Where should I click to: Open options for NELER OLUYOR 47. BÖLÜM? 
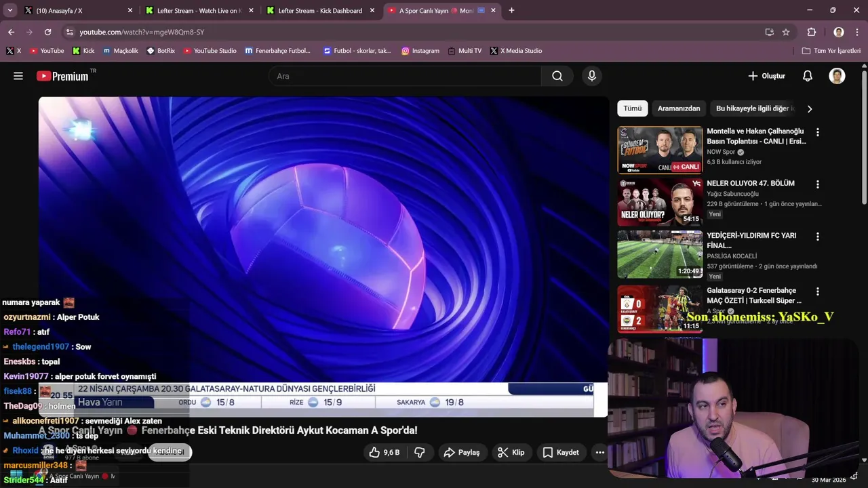coord(817,184)
